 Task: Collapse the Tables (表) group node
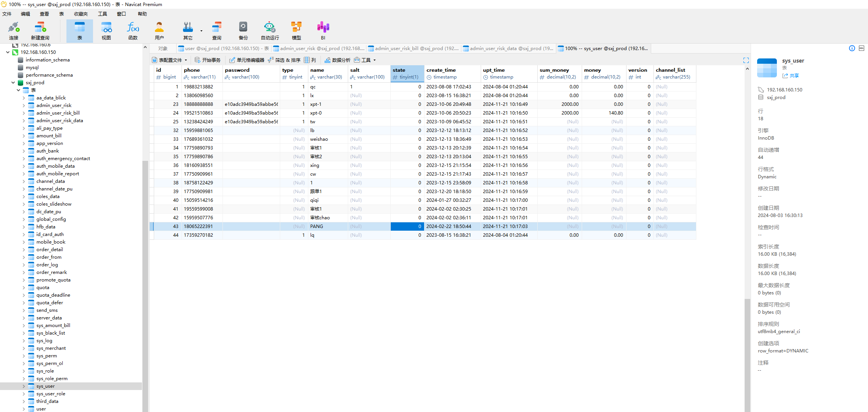point(18,90)
